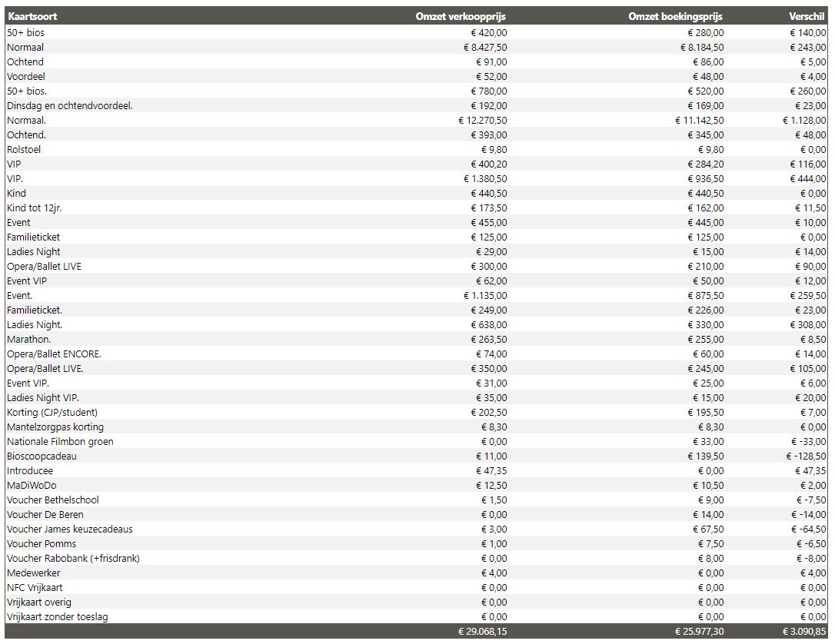Screen dimensions: 835x644
Task: Click the total difference € 3.090,85
Action: 804,632
